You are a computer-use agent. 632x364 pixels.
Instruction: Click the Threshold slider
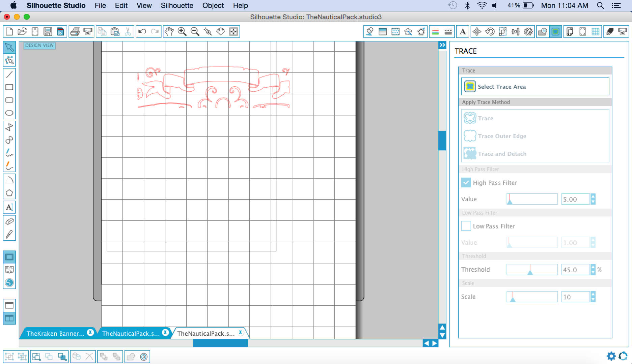pos(532,270)
